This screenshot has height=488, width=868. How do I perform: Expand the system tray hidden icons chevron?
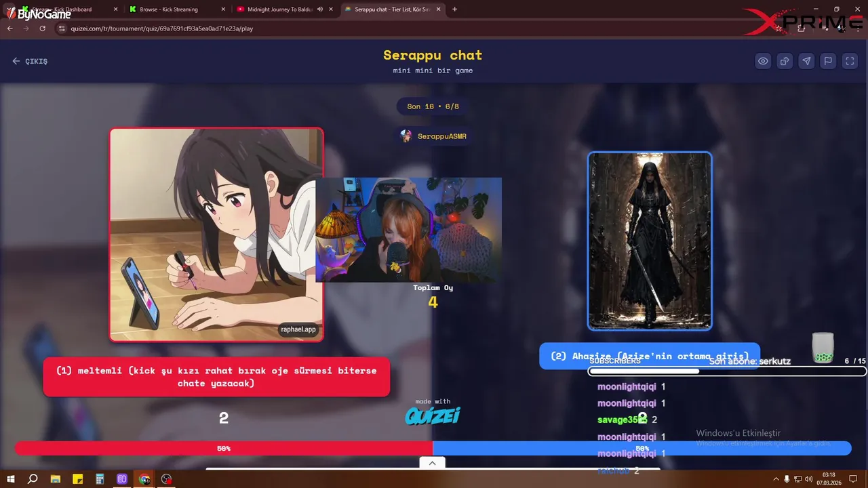[776, 479]
